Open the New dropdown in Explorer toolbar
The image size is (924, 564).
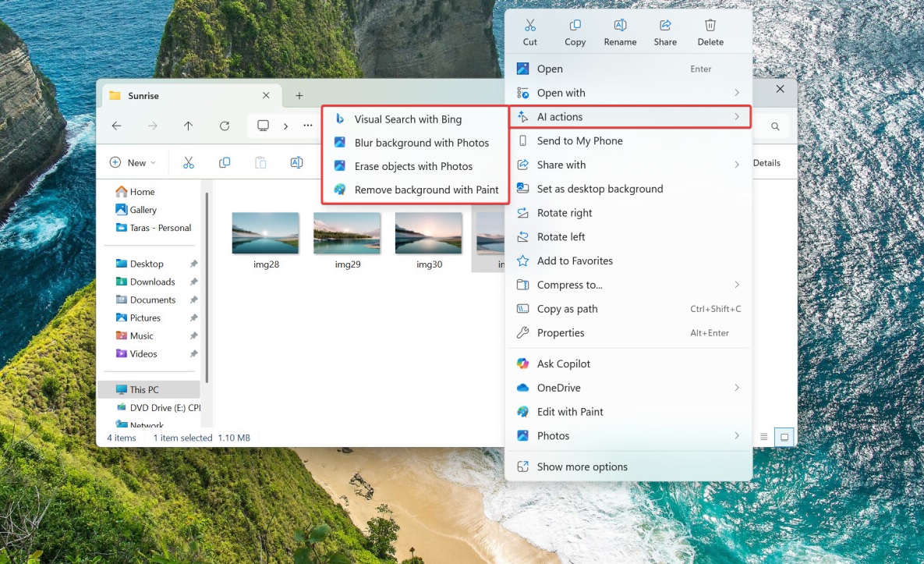[133, 163]
